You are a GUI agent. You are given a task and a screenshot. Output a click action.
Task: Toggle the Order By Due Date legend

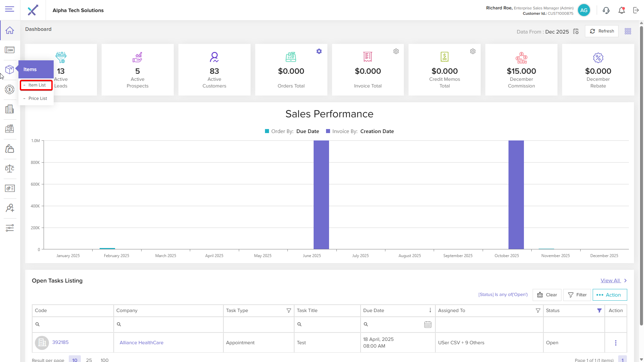pyautogui.click(x=292, y=131)
